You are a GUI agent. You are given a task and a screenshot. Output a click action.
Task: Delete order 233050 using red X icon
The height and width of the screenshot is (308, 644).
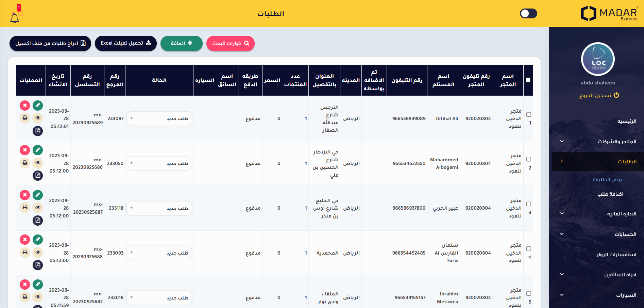25,150
